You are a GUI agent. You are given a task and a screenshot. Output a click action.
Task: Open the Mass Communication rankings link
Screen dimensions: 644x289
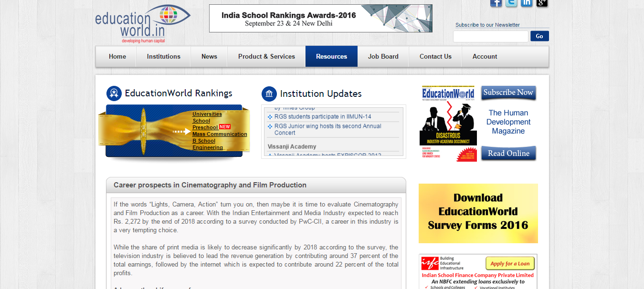point(220,134)
